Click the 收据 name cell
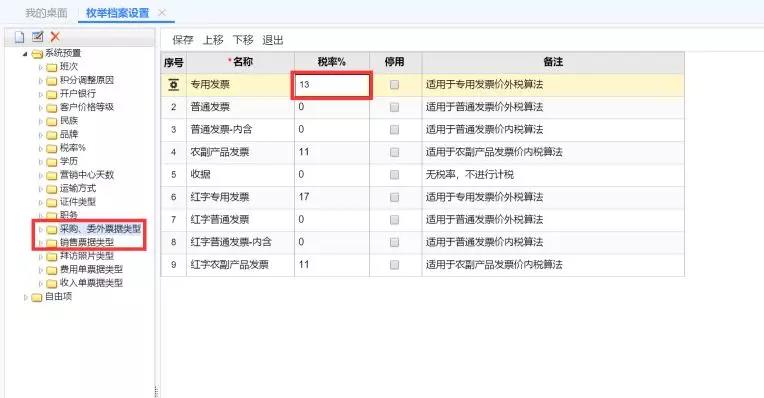Screen dimensions: 764x398 tap(240, 174)
